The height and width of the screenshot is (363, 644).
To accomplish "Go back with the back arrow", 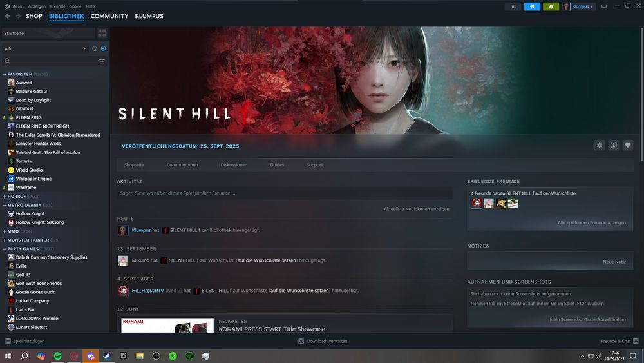I will (x=7, y=16).
